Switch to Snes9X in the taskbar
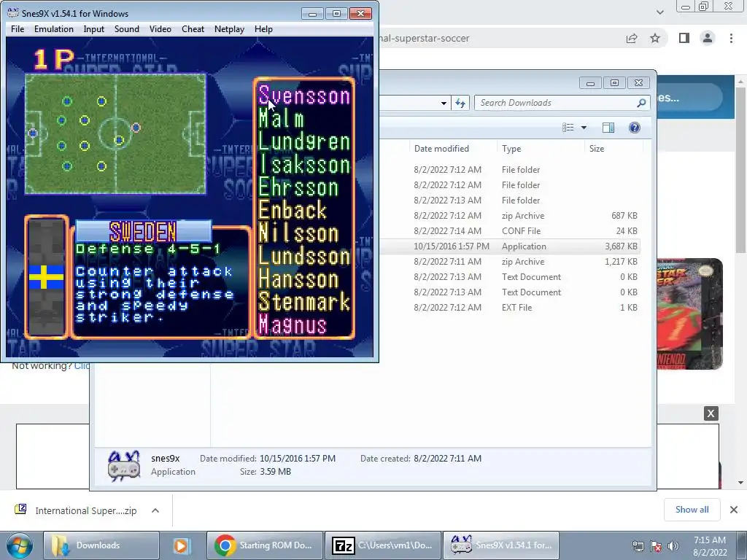The height and width of the screenshot is (560, 747). [500, 545]
